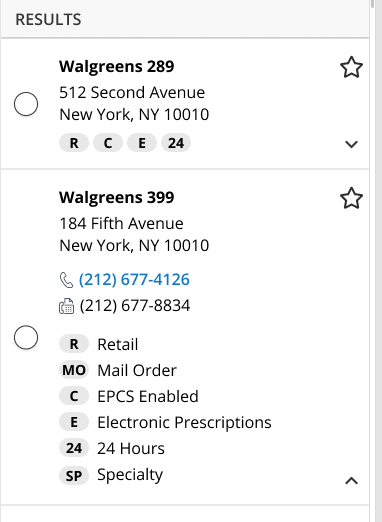
Task: Select the Walgreens 399 radio button
Action: 26,337
